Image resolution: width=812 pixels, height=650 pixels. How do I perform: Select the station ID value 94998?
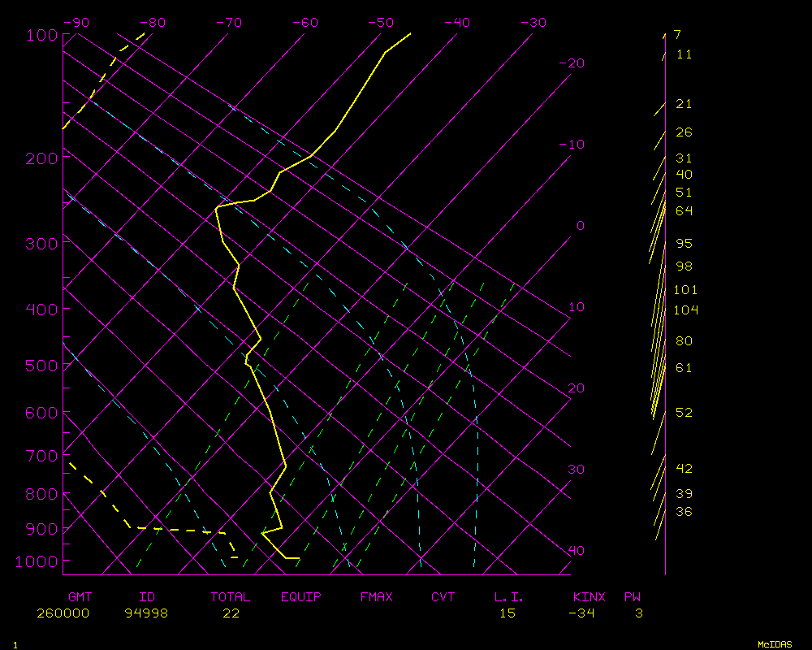[x=146, y=613]
